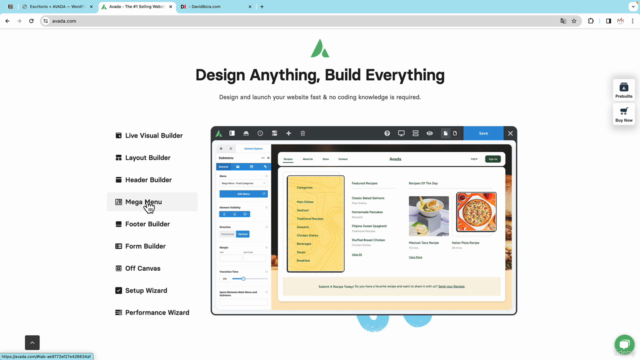Click the Avada logo in builder toolbar
Screen dimensions: 640x360
click(x=219, y=133)
